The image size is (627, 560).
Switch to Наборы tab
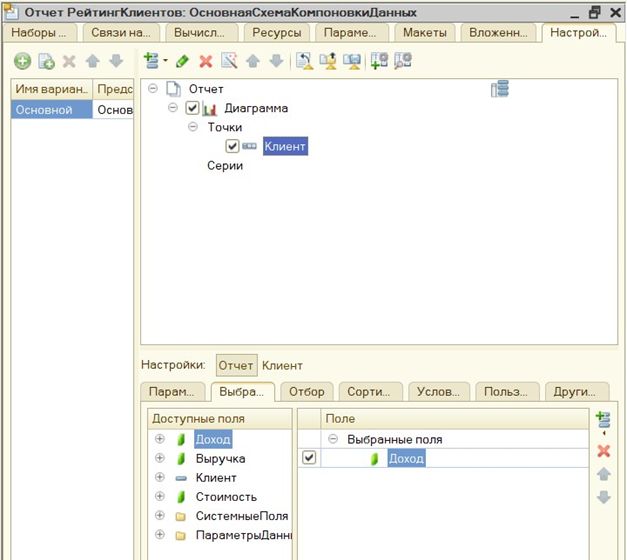coord(40,33)
